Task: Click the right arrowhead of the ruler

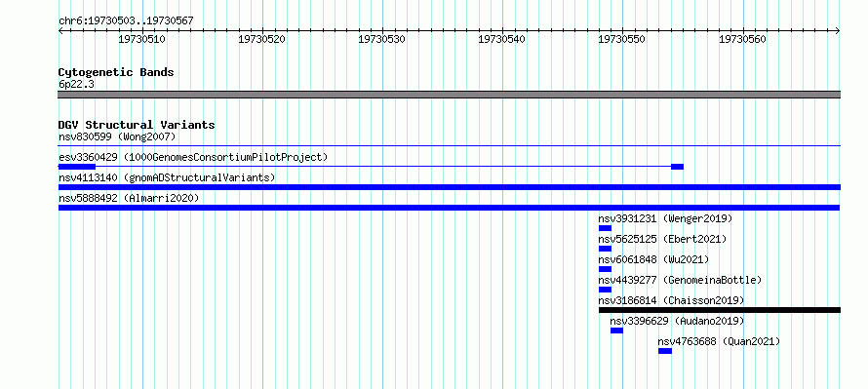Action: point(838,31)
